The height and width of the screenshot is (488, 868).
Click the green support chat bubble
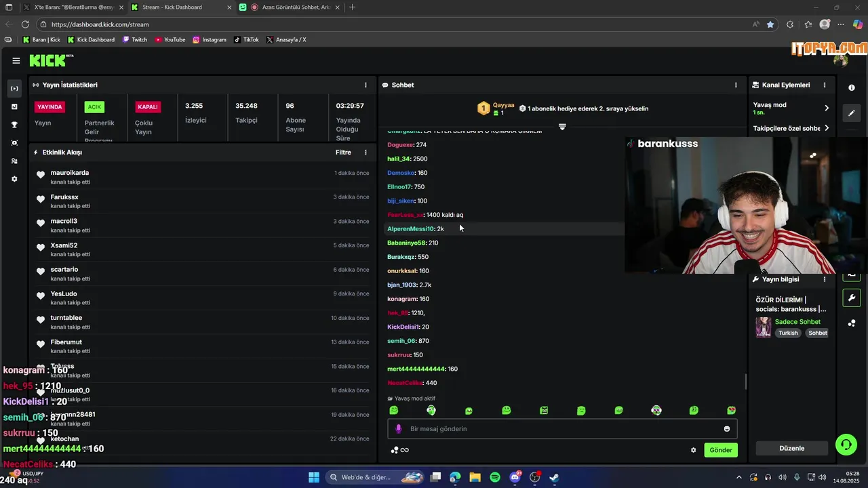click(846, 445)
